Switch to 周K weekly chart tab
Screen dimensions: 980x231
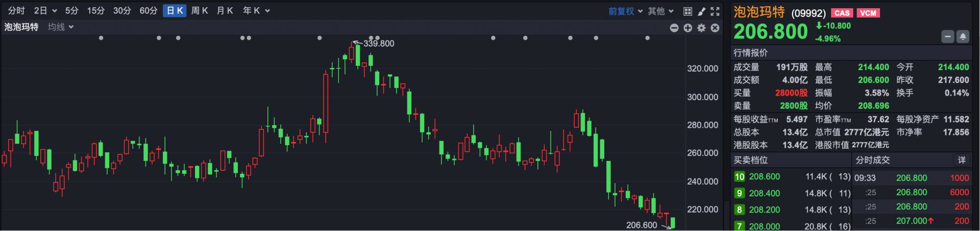coord(200,11)
